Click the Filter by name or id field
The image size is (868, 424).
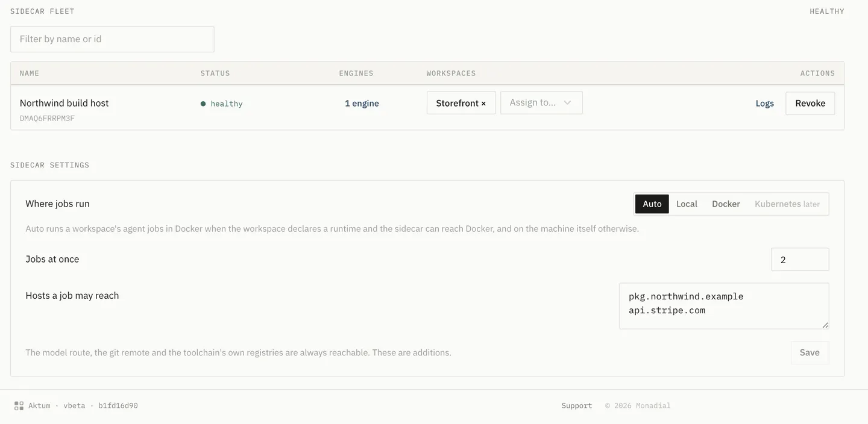112,39
